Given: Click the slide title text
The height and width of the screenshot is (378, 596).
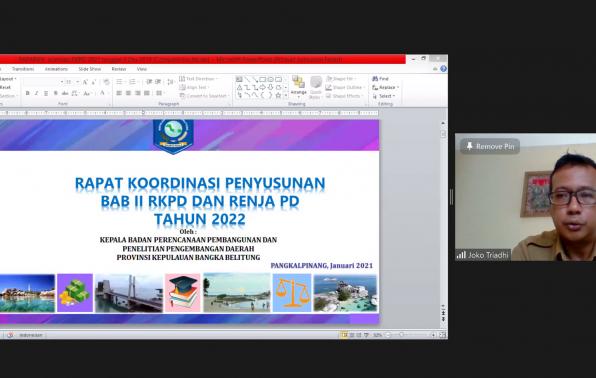Looking at the screenshot, I should tap(200, 202).
